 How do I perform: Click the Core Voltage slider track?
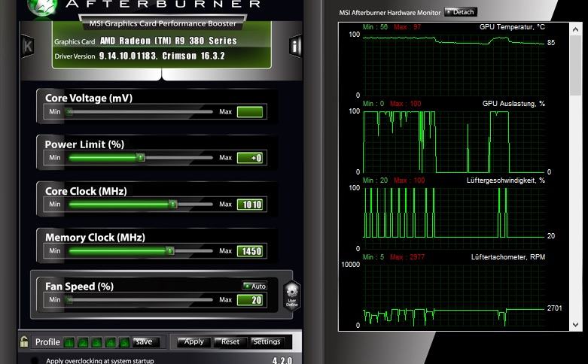(x=141, y=111)
